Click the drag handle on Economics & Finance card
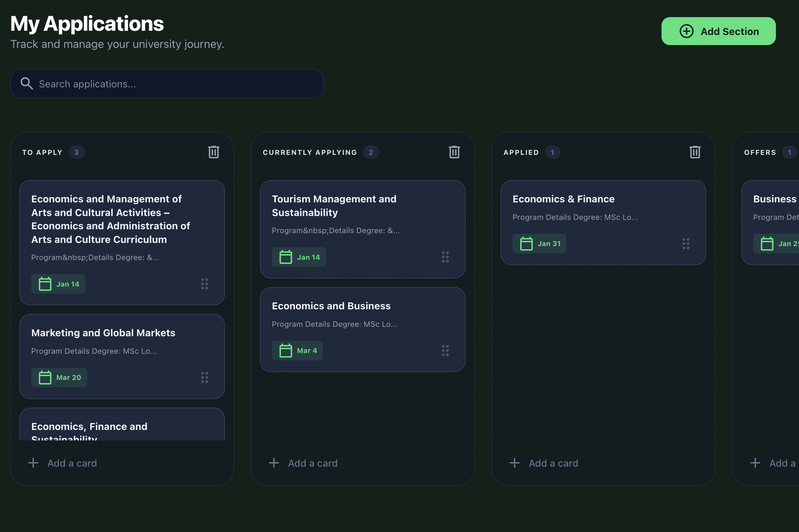799x532 pixels. pyautogui.click(x=686, y=244)
